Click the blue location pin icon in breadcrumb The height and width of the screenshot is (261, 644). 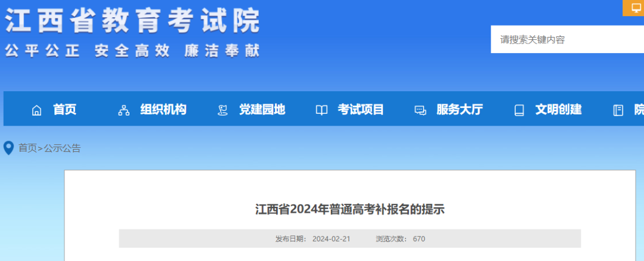pyautogui.click(x=8, y=148)
